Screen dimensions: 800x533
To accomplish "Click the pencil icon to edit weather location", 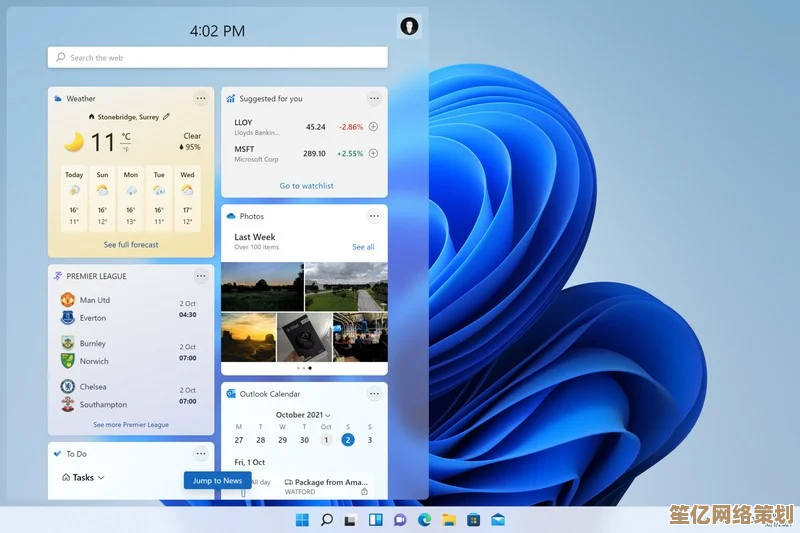I will coord(167,117).
